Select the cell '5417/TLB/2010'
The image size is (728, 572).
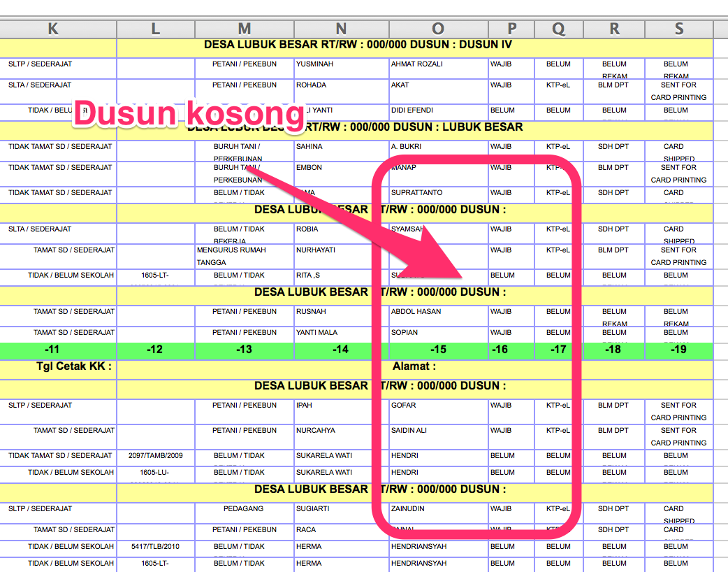click(156, 549)
